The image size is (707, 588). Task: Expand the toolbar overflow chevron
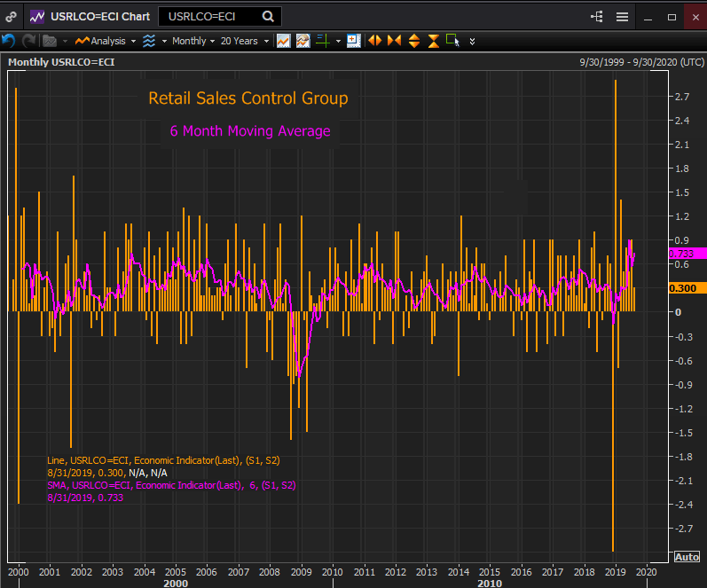472,42
